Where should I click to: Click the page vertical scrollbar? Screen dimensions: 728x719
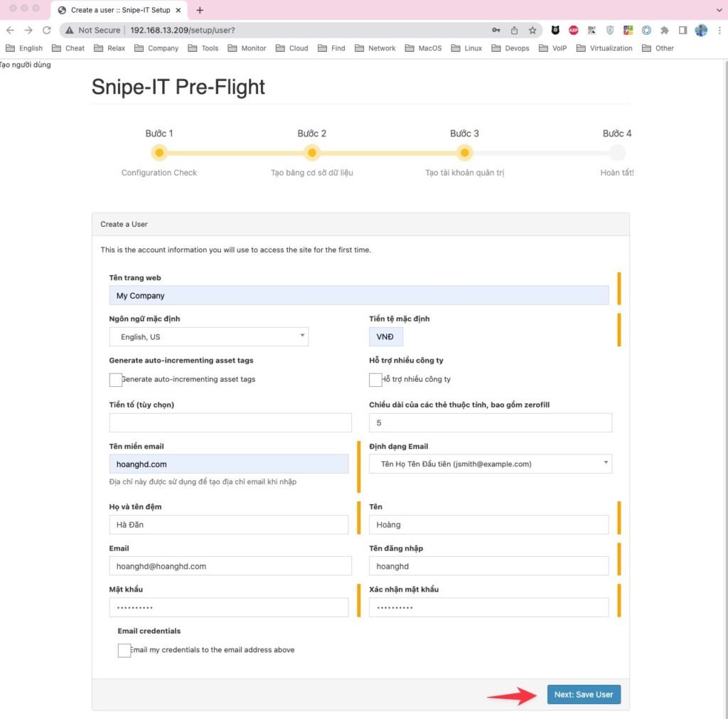[725, 390]
